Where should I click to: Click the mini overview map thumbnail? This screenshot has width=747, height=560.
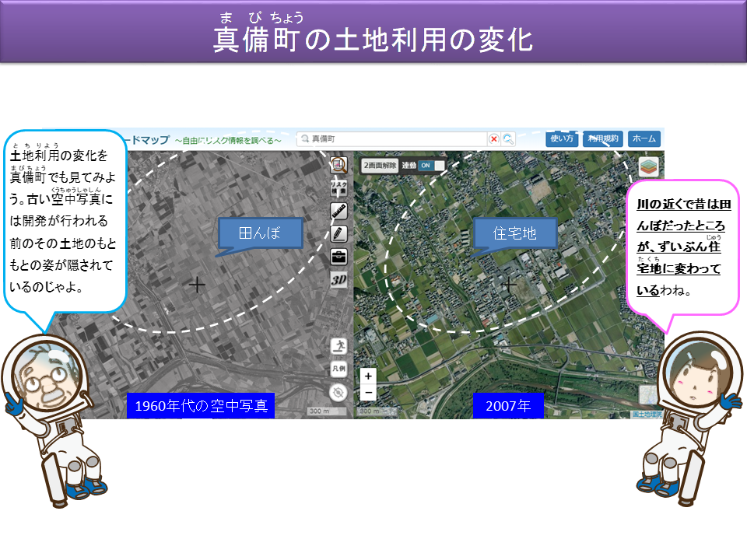pyautogui.click(x=648, y=395)
